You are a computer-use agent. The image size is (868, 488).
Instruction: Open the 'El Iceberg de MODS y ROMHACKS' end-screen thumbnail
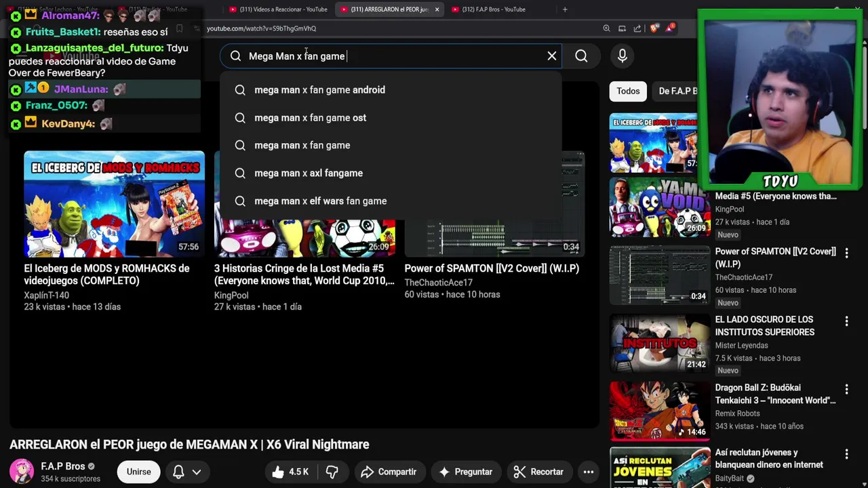(114, 203)
